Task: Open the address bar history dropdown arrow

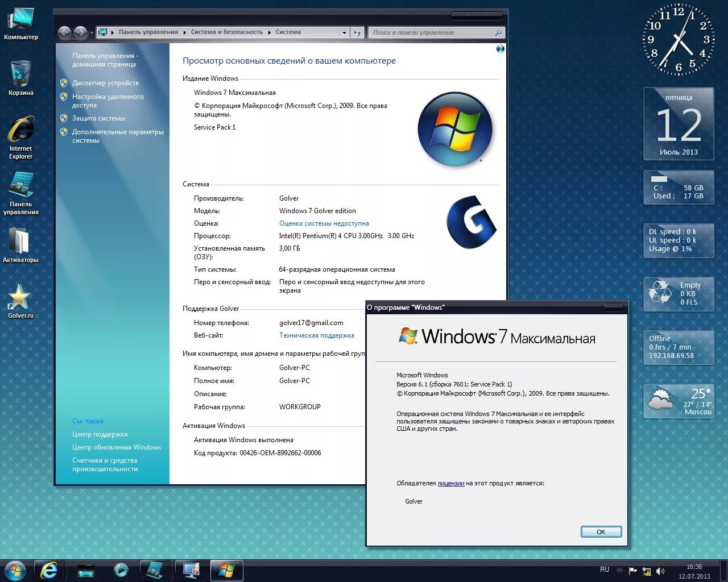Action: point(344,32)
